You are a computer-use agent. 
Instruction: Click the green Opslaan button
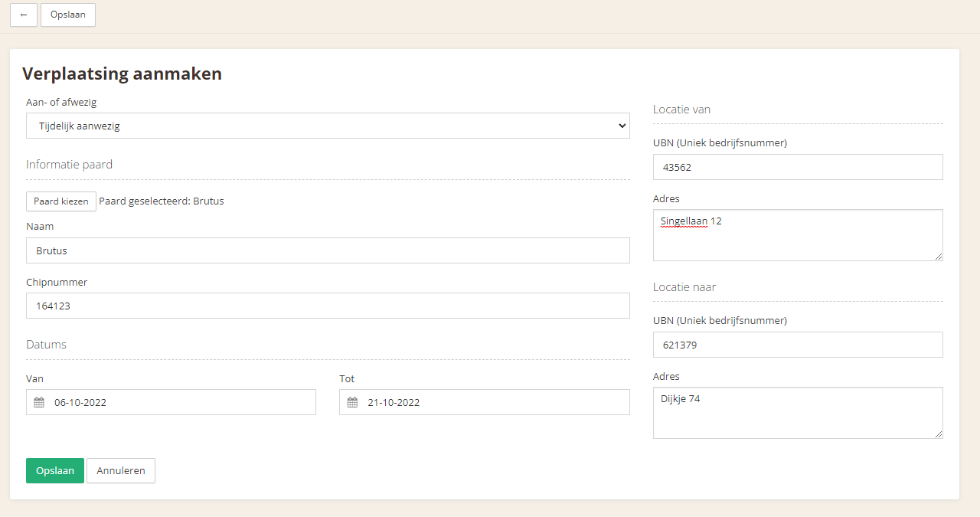pyautogui.click(x=55, y=471)
